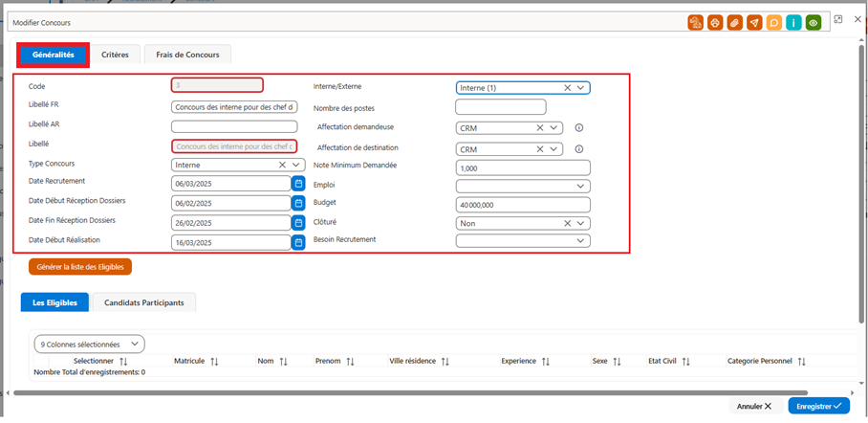868x423 pixels.
Task: Open attachments with the paperclip icon
Action: [x=734, y=23]
